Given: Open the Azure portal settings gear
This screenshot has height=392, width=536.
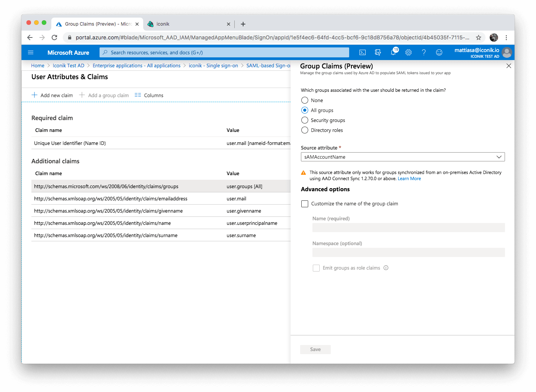Looking at the screenshot, I should 409,52.
